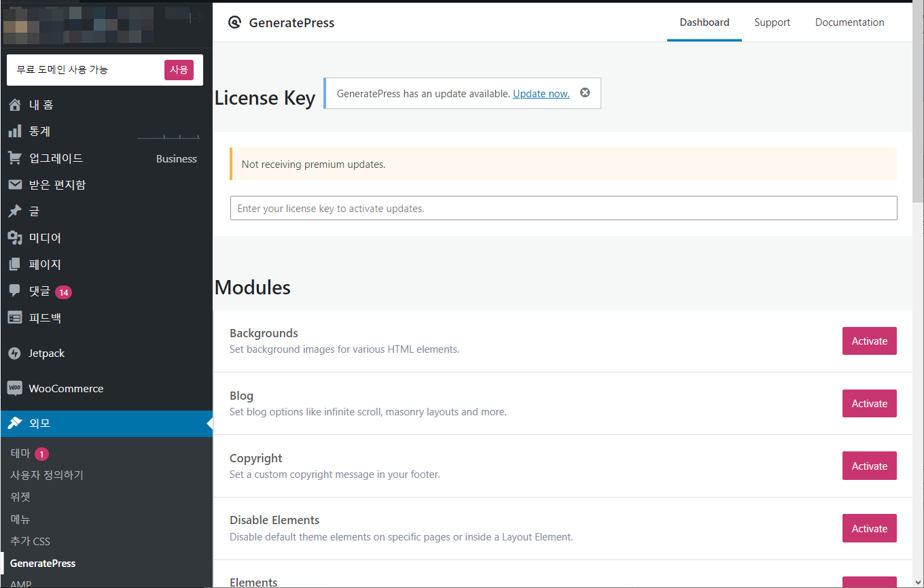The width and height of the screenshot is (924, 588).
Task: Click the Business plan label
Action: (x=177, y=158)
